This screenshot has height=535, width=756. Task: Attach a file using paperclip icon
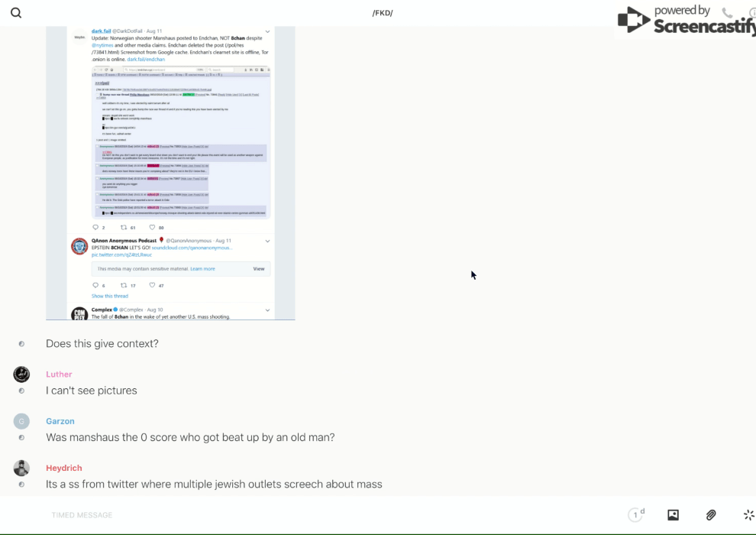(711, 515)
